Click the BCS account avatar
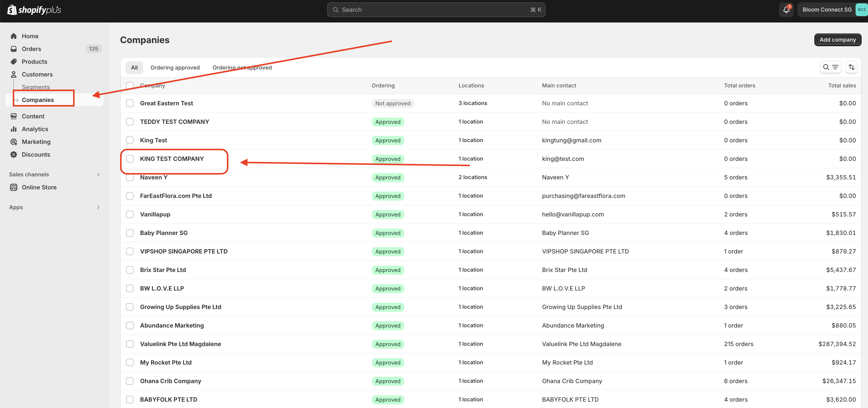868x408 pixels. [x=861, y=10]
